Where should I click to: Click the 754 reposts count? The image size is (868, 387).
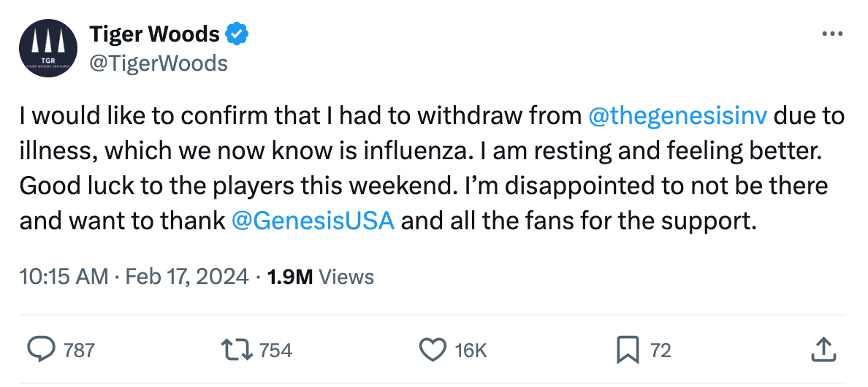(x=275, y=350)
